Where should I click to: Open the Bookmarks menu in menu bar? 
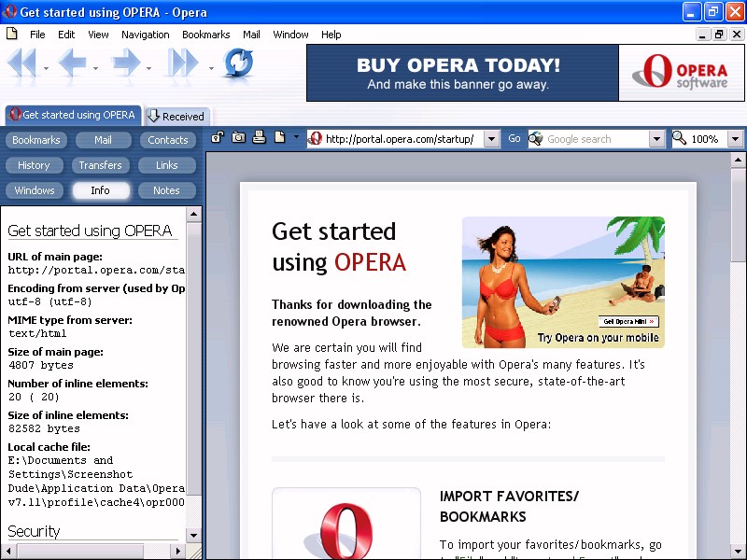tap(205, 35)
